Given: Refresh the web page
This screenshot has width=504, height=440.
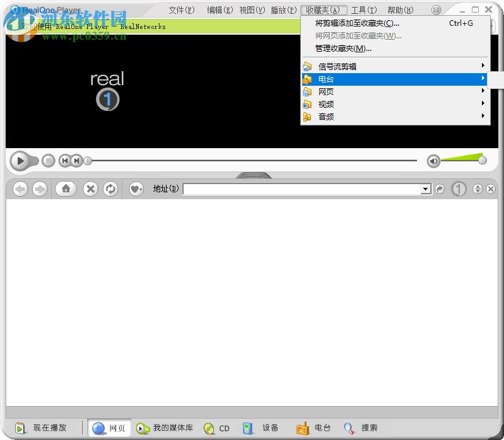Looking at the screenshot, I should coord(110,189).
